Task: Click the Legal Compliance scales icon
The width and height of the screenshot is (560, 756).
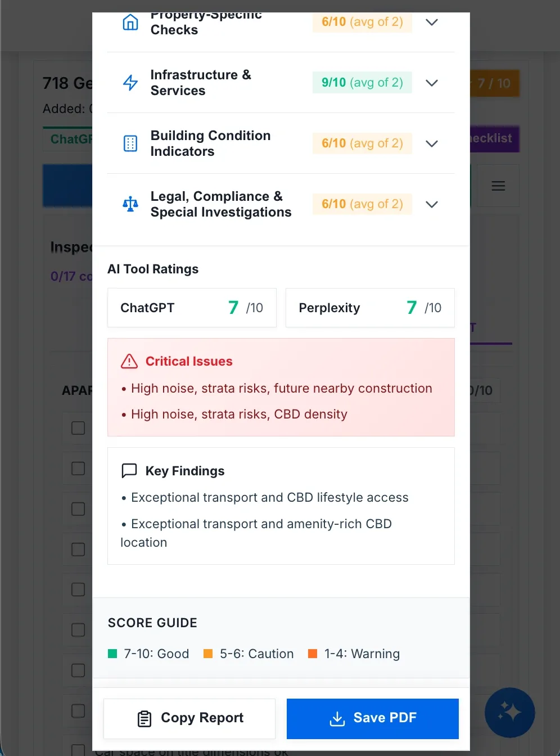Action: tap(130, 204)
